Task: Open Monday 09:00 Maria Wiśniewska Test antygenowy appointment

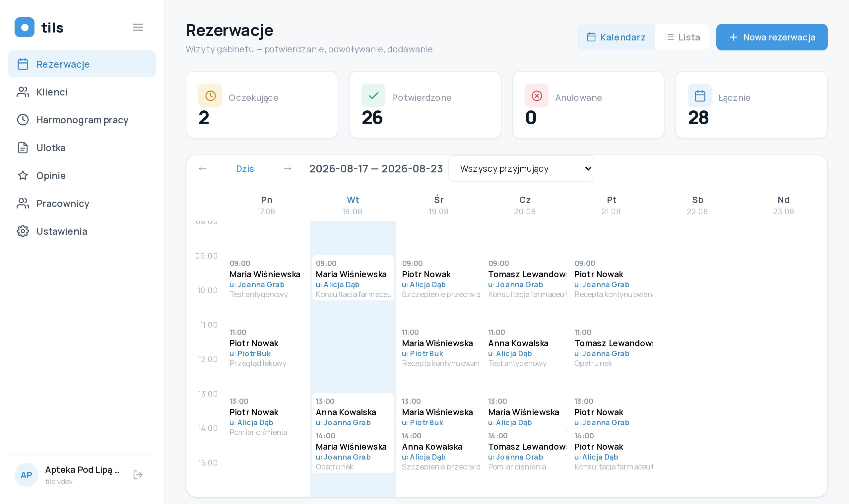Action: point(267,278)
